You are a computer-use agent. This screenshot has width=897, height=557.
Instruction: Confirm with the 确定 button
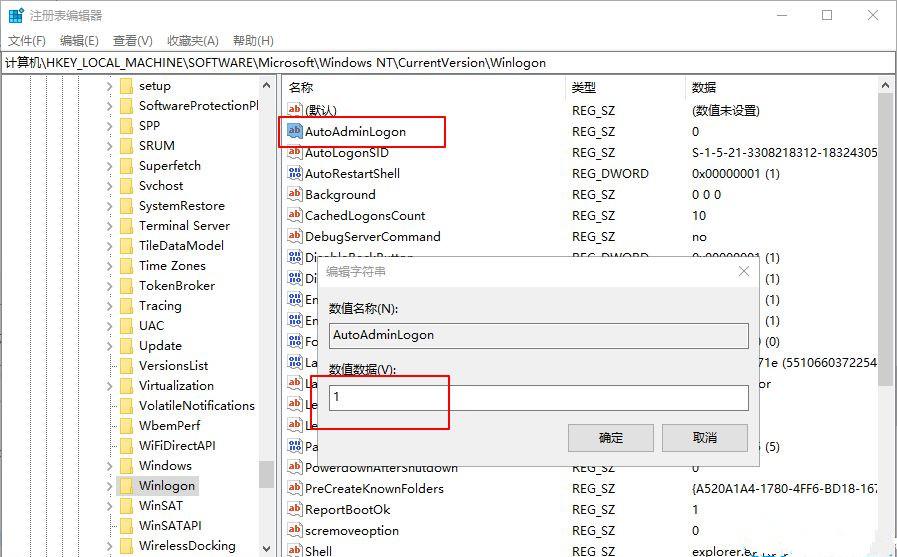(x=610, y=438)
